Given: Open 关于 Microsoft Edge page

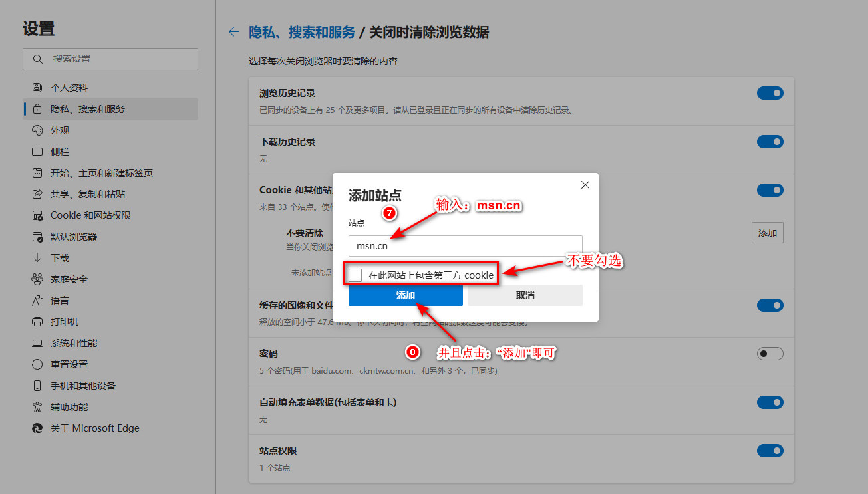Looking at the screenshot, I should [94, 428].
